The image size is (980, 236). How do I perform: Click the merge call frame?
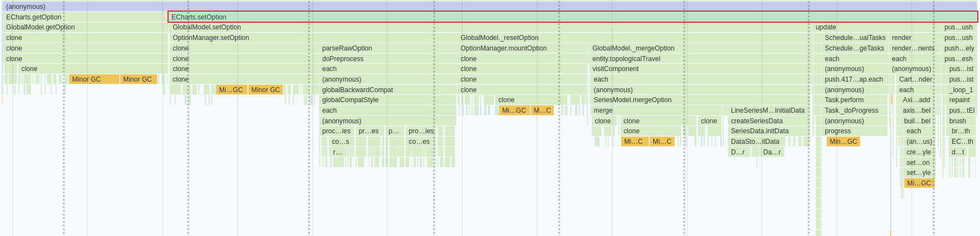tap(658, 111)
